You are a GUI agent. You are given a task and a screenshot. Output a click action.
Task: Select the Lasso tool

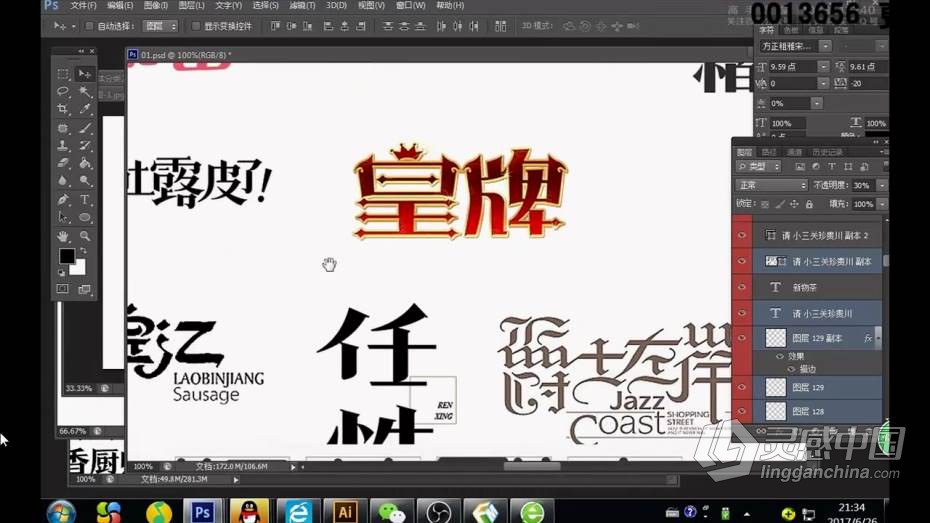[x=63, y=91]
